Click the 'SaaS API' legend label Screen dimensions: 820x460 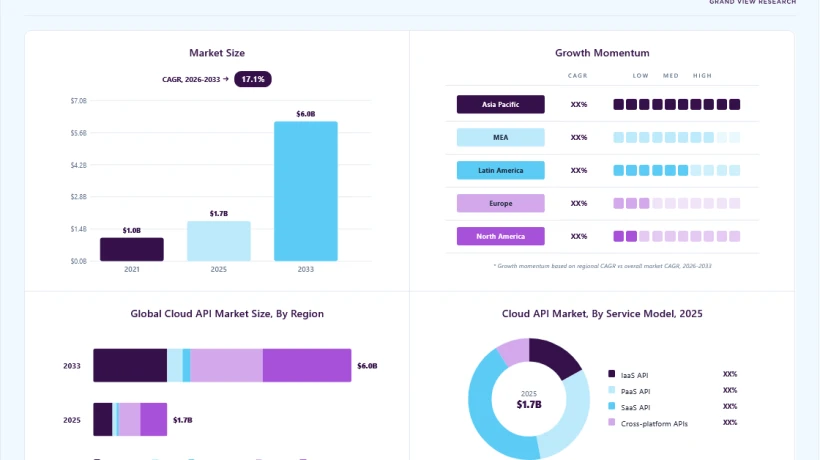click(x=635, y=408)
